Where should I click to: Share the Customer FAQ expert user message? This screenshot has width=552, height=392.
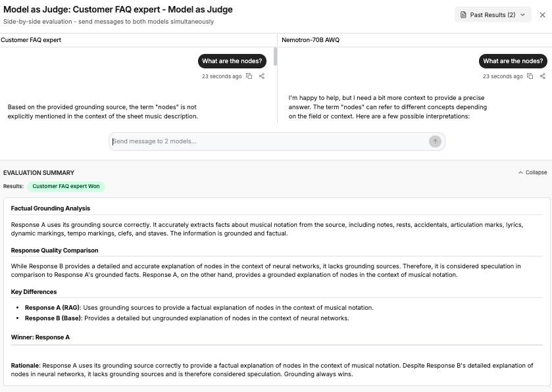click(x=262, y=76)
